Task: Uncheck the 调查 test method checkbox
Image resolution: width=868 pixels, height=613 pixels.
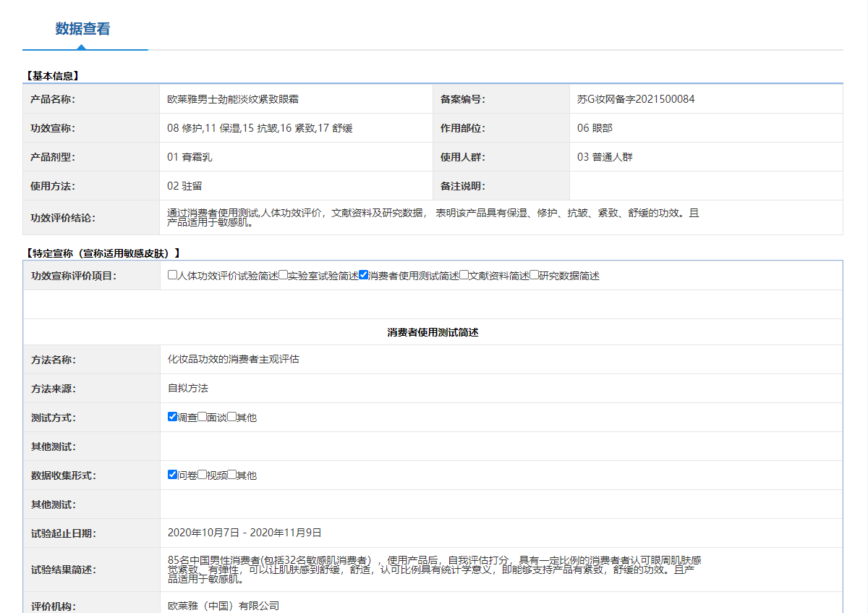Action: pos(172,417)
